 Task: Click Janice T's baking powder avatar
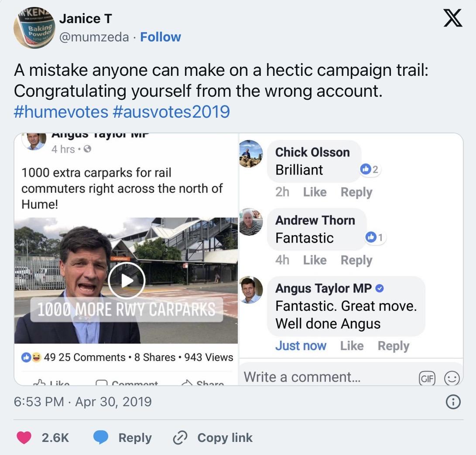point(34,28)
